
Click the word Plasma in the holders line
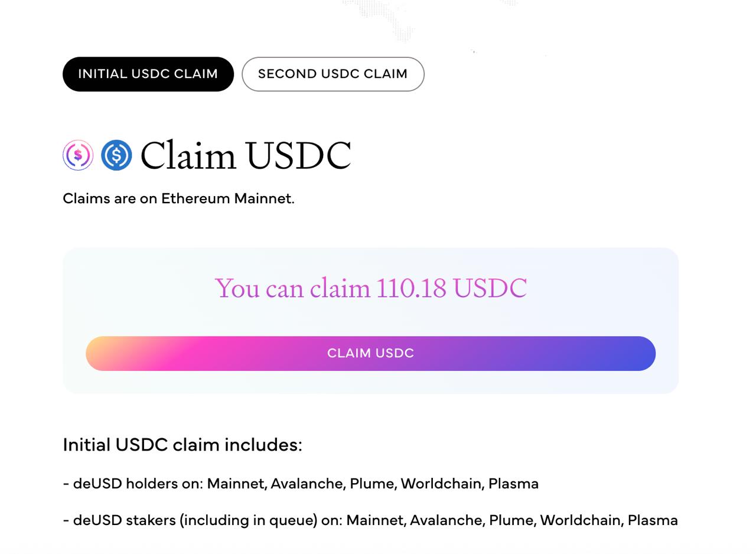point(513,484)
